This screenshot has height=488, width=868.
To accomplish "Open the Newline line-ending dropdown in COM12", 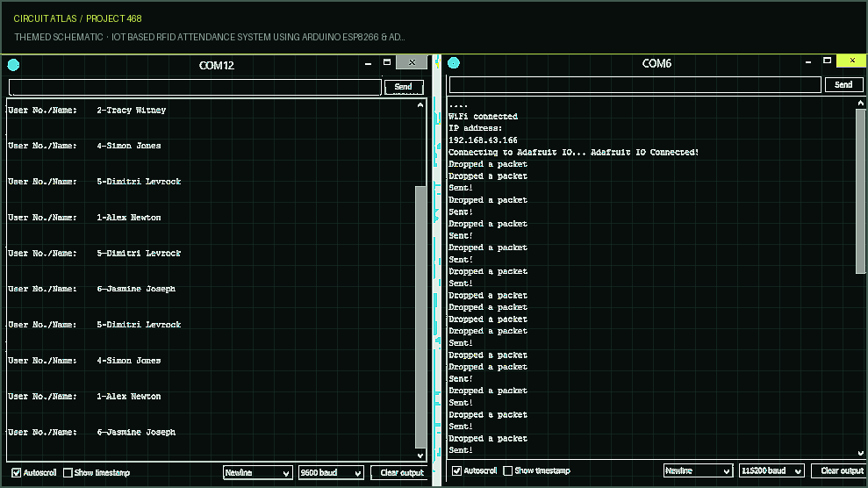I will (x=257, y=472).
